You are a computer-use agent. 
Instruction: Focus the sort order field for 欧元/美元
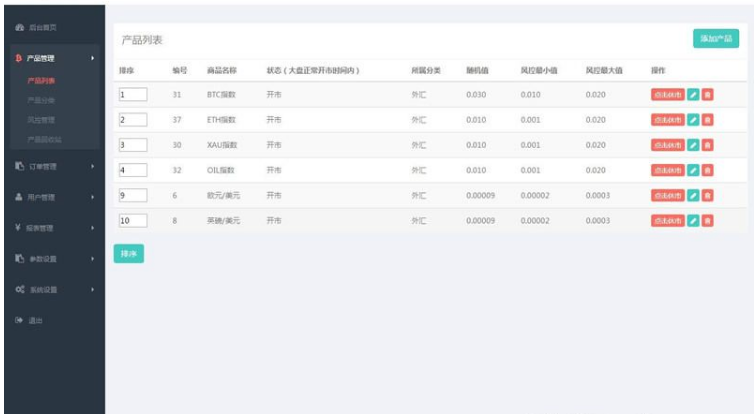(133, 195)
